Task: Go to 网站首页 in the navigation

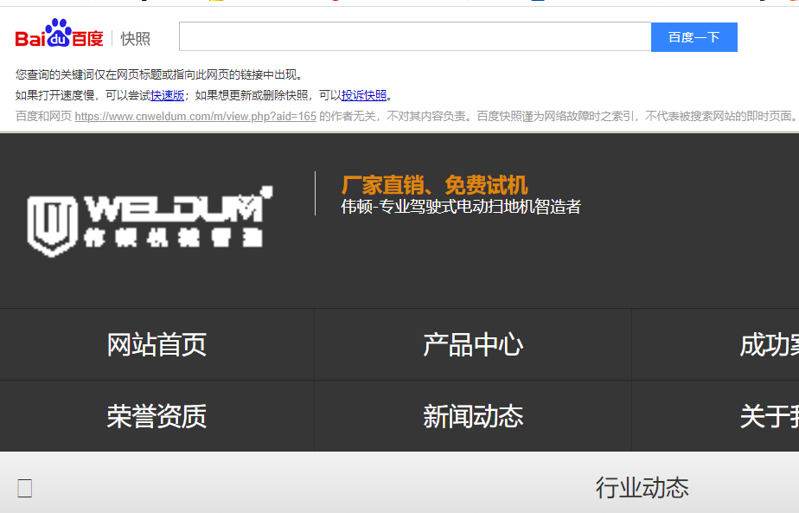Action: 157,345
